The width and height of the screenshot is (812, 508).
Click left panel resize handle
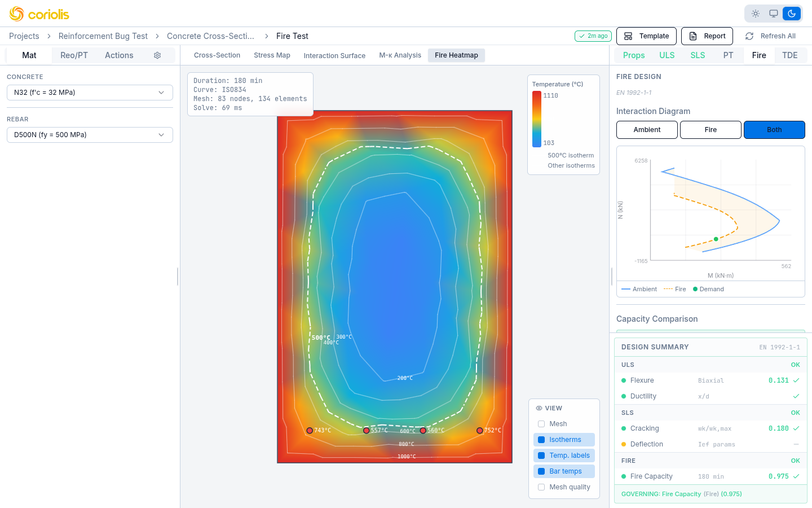coord(178,277)
